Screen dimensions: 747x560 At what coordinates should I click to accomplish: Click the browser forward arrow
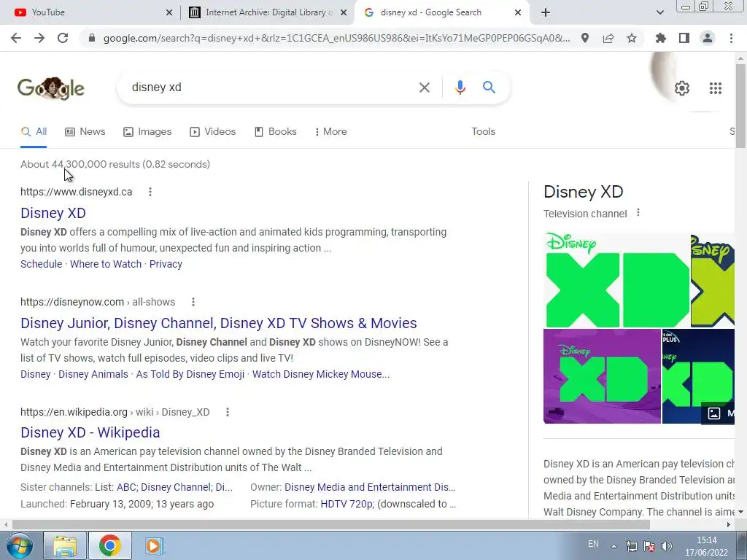click(x=39, y=38)
